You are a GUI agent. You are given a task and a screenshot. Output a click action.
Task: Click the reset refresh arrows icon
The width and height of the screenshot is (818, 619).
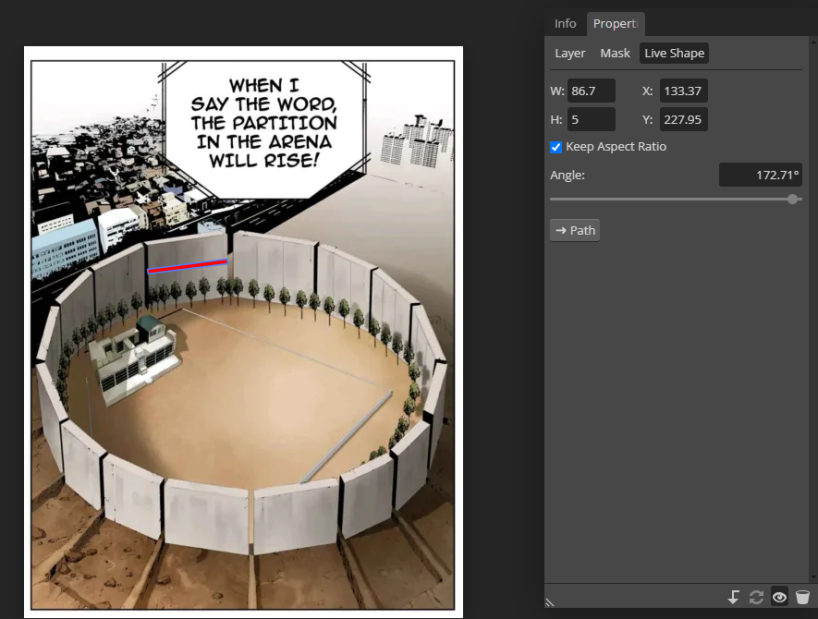click(756, 597)
